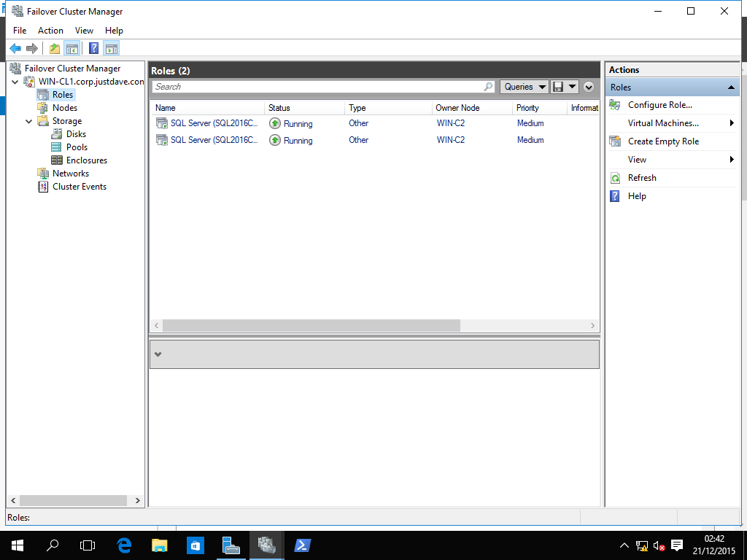Expand the details pane chevron
Screen dimensions: 747x560
pyautogui.click(x=158, y=354)
